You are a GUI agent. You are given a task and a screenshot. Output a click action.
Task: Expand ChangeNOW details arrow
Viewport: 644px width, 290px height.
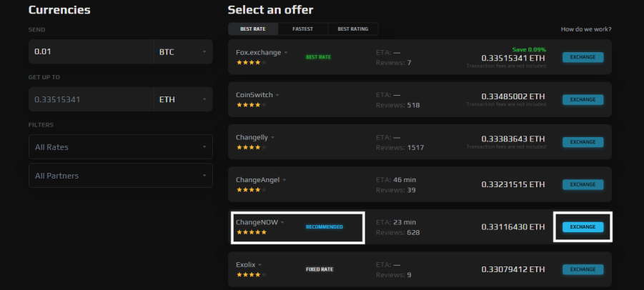tap(282, 222)
